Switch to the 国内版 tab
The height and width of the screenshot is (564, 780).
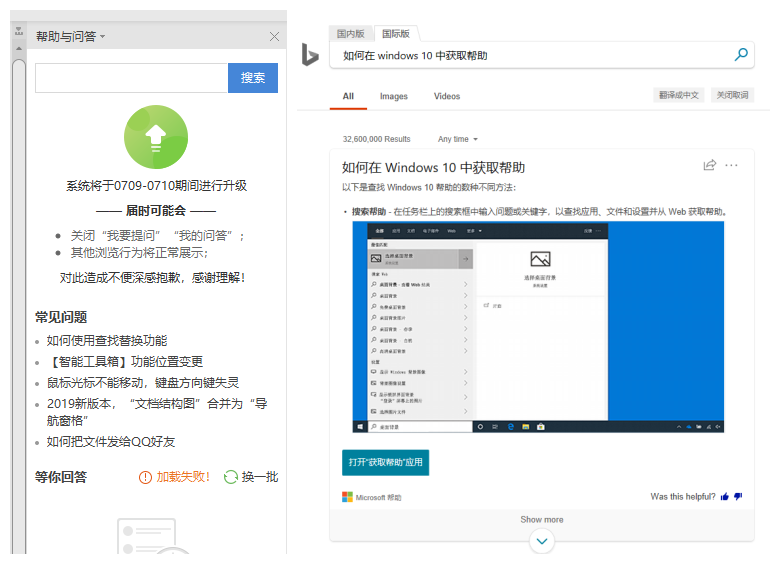pos(351,34)
